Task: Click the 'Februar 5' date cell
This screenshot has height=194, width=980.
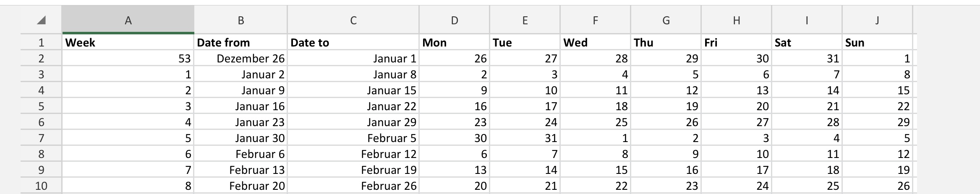Action: 353,138
